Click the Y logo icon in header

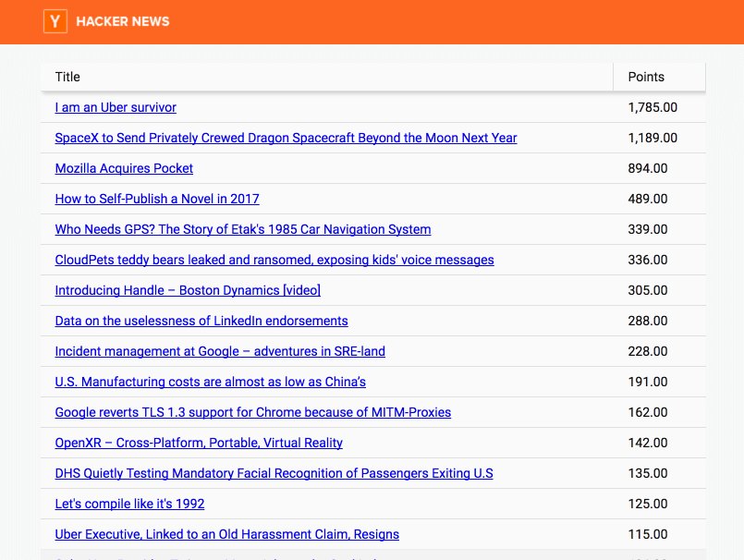(x=55, y=21)
